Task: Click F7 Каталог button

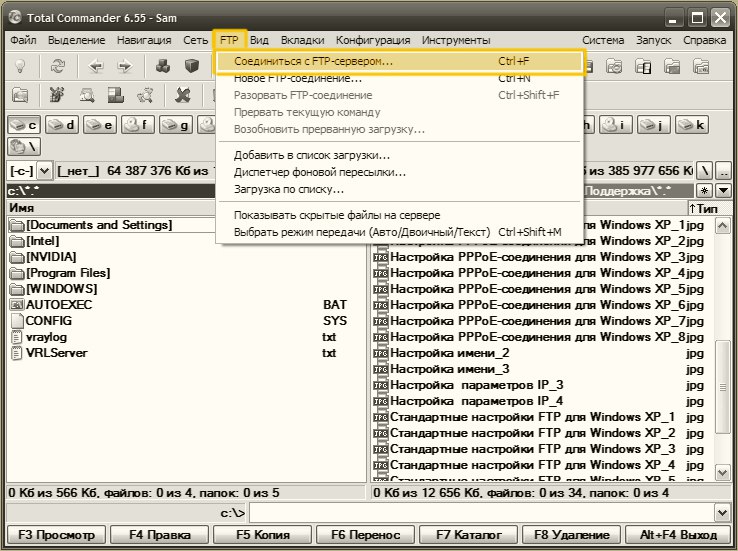Action: 469,535
